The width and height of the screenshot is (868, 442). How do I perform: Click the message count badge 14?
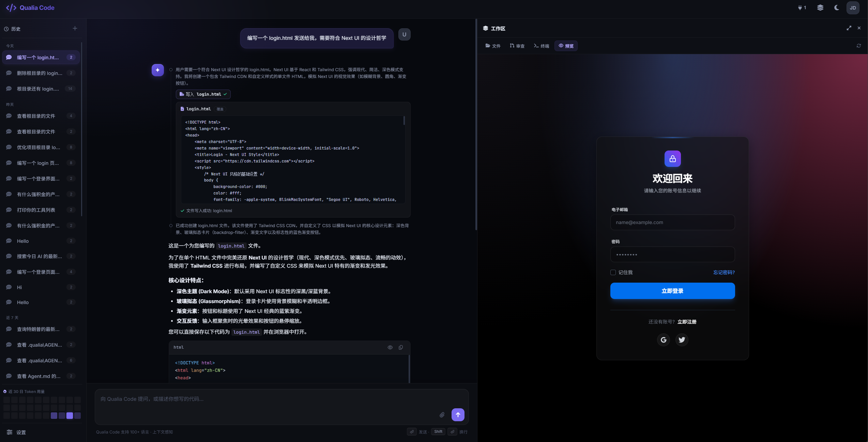point(70,89)
